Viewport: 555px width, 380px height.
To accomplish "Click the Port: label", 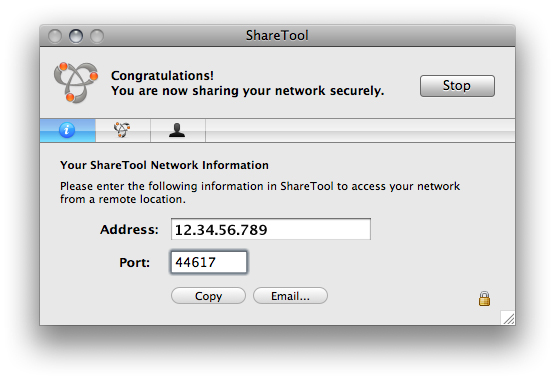I will (x=135, y=263).
